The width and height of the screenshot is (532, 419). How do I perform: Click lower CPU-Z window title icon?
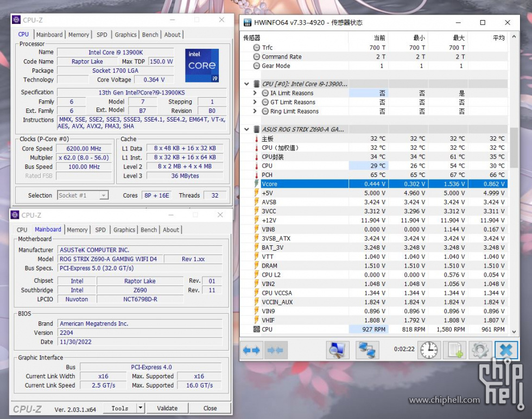(15, 215)
